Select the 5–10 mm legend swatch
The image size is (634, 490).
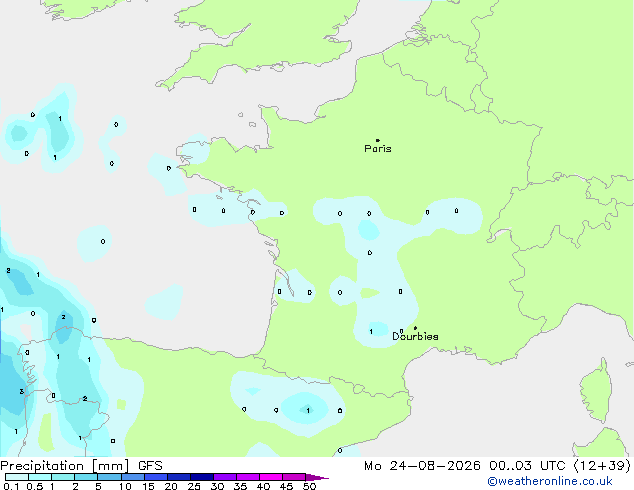point(109,477)
